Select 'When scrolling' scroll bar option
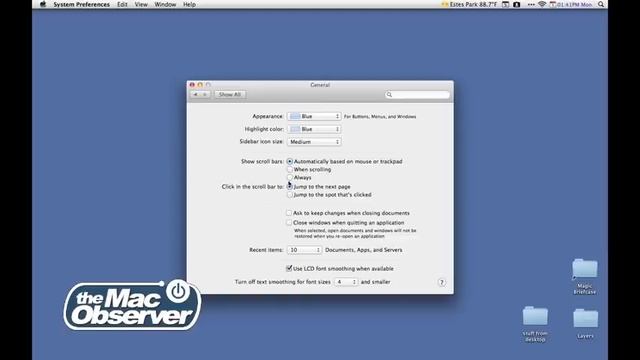The image size is (640, 360). [289, 169]
